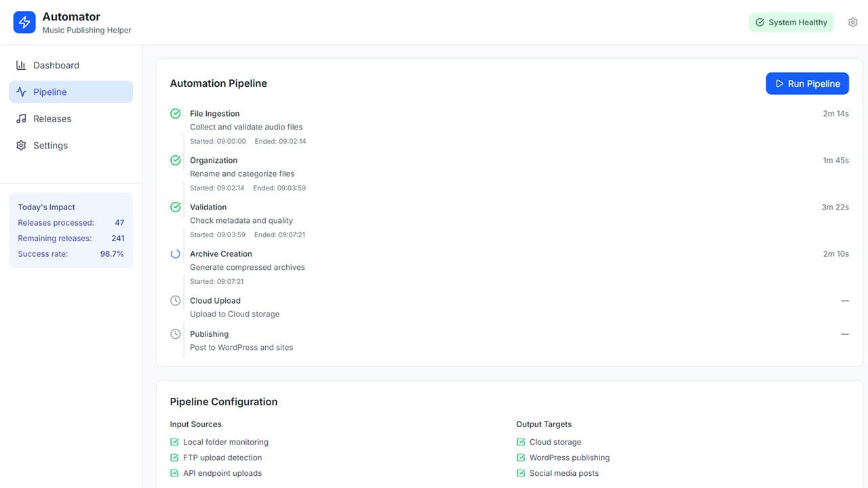Click 'Collect and validate audio files' description
This screenshot has height=488, width=868.
tap(246, 127)
